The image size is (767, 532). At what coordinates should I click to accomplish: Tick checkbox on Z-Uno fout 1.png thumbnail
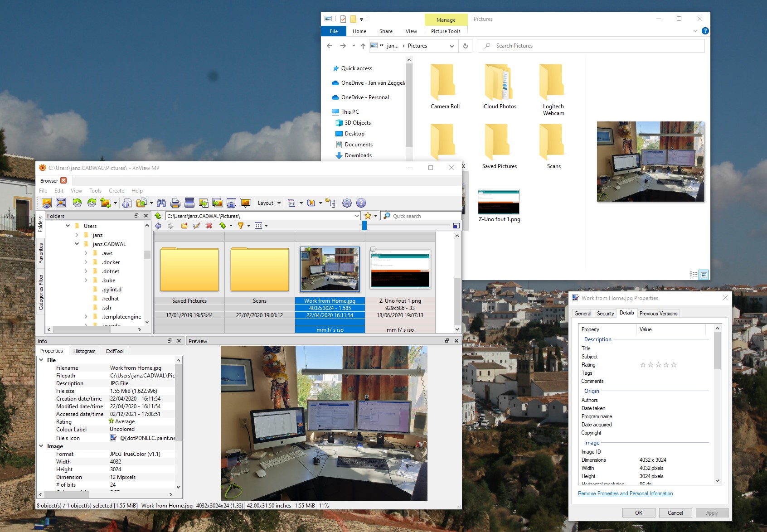[x=373, y=249]
